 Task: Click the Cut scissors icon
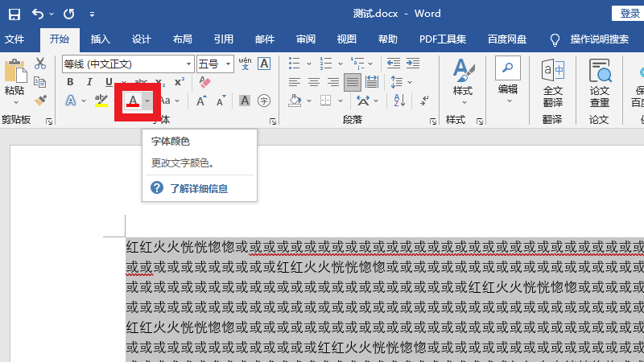tap(40, 64)
